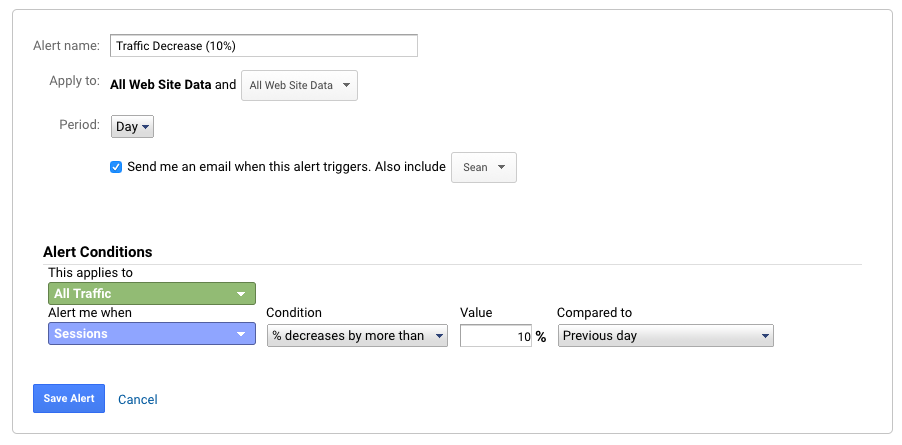This screenshot has width=902, height=445.
Task: Click the Alert name text field
Action: (263, 45)
